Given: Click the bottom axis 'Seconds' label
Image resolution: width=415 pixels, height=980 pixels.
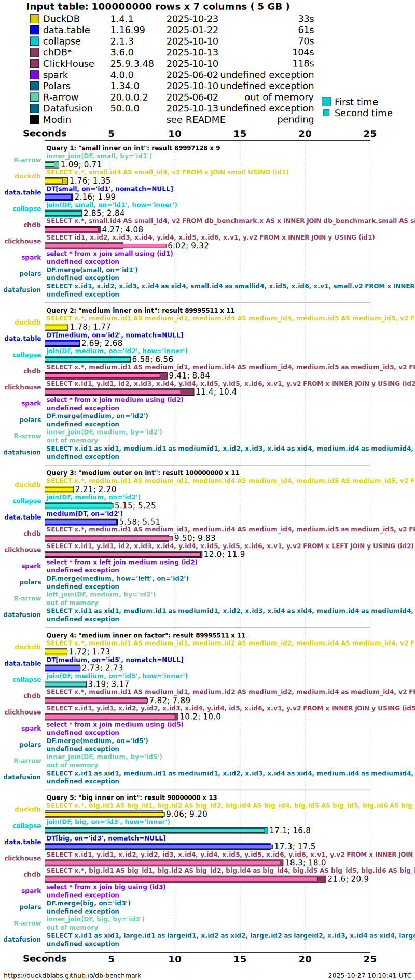Looking at the screenshot, I should click(45, 959).
